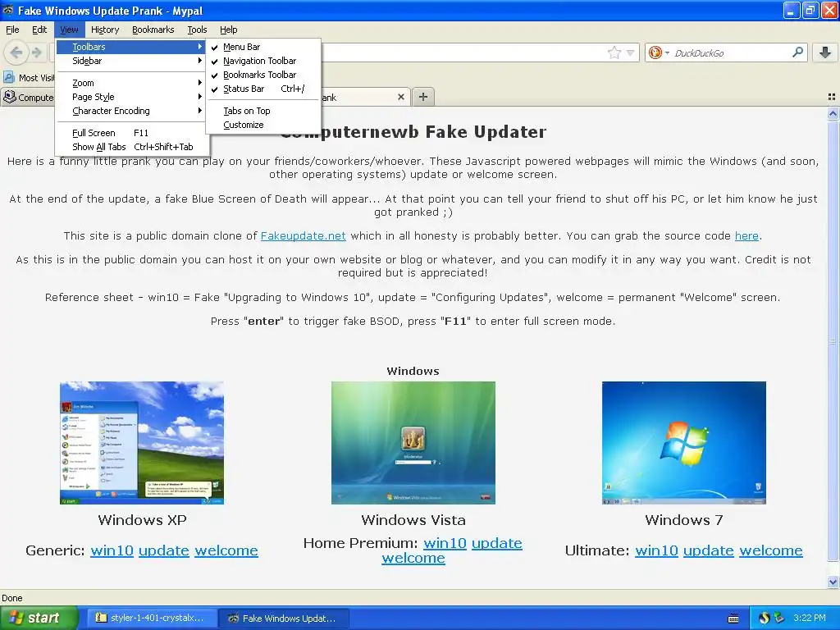
Task: Open Windows XP Generic update link
Action: tap(164, 550)
